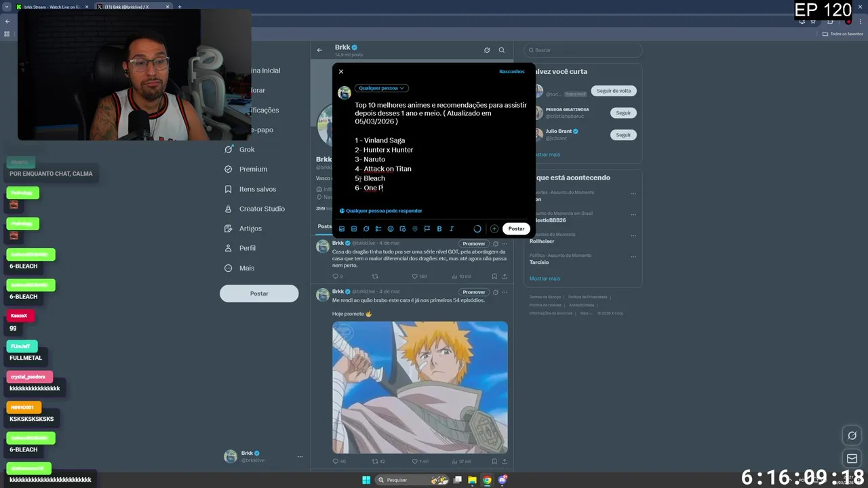Open options for BestieBBB26 trend
868x488 pixels.
(x=633, y=214)
